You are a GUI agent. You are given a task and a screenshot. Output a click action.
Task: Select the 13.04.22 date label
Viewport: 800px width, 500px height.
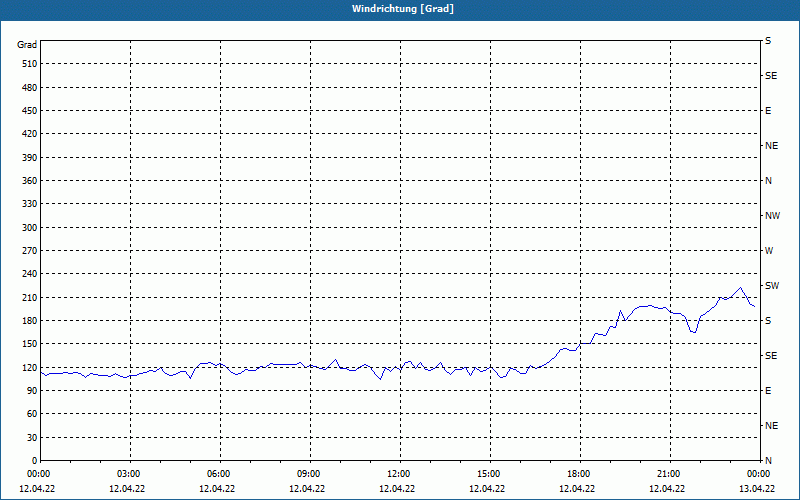coord(757,488)
